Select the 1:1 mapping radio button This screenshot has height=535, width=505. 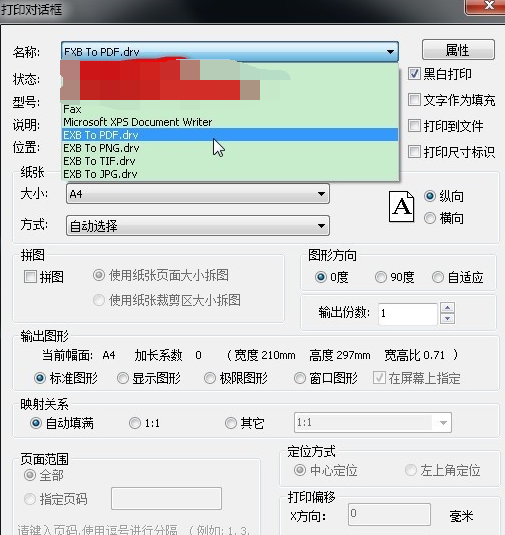pos(135,423)
